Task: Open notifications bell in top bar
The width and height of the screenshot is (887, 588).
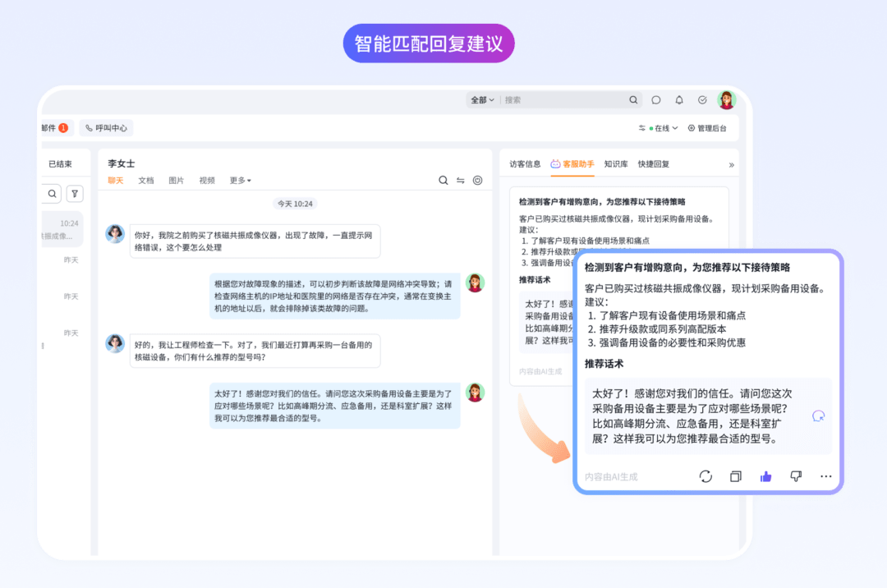Action: (x=679, y=100)
